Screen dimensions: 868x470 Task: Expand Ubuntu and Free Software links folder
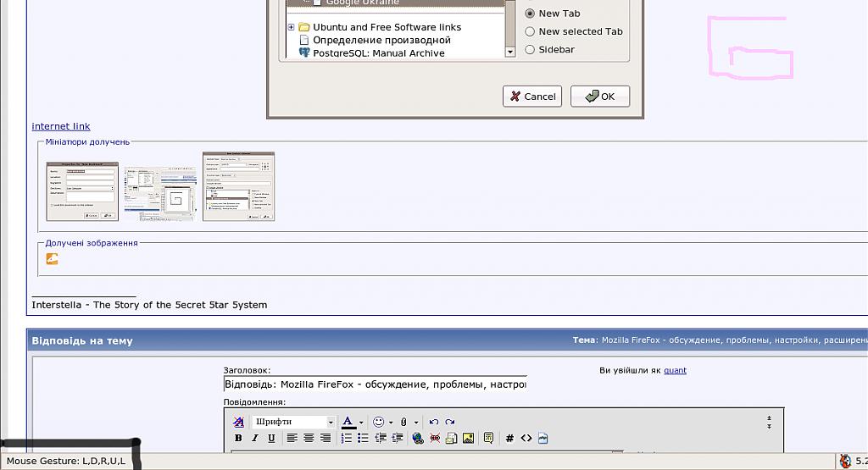click(x=291, y=27)
